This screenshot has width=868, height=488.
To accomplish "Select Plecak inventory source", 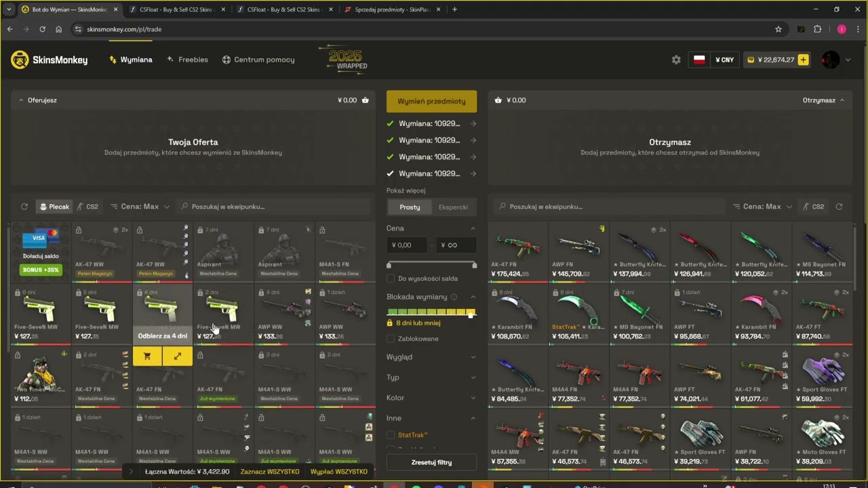I will coord(54,207).
